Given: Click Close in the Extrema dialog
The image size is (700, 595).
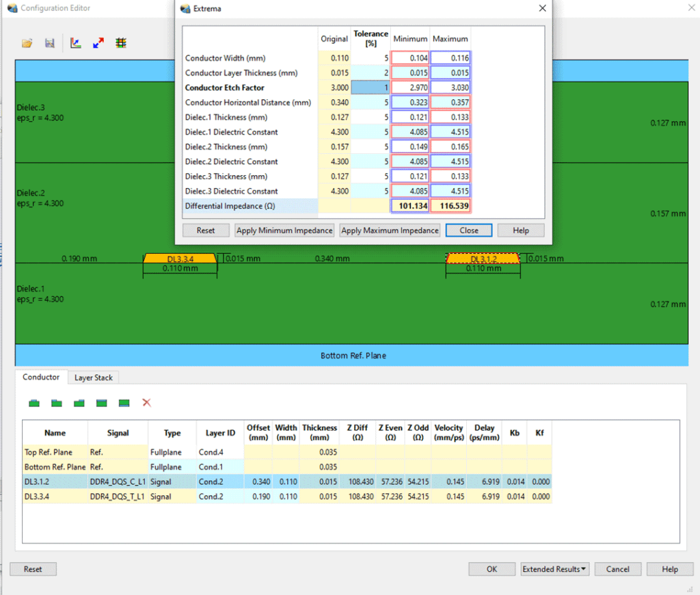Looking at the screenshot, I should pos(468,230).
